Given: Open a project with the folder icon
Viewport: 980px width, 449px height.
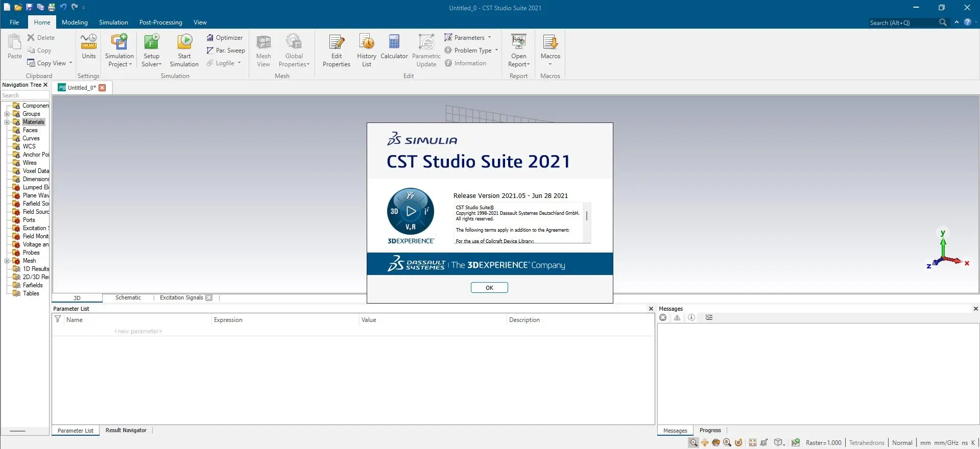Looking at the screenshot, I should [18, 7].
